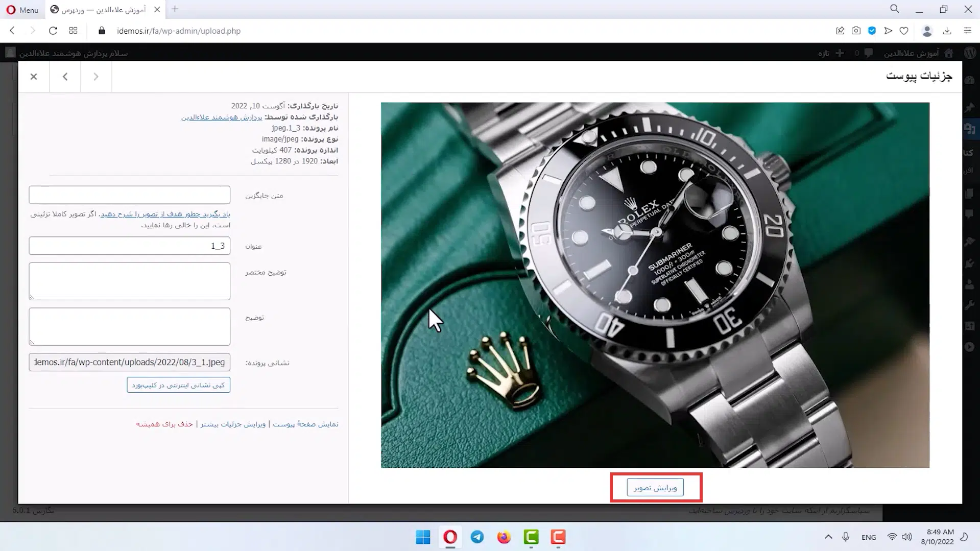Show hidden system tray icons
The image size is (980, 551).
(828, 537)
